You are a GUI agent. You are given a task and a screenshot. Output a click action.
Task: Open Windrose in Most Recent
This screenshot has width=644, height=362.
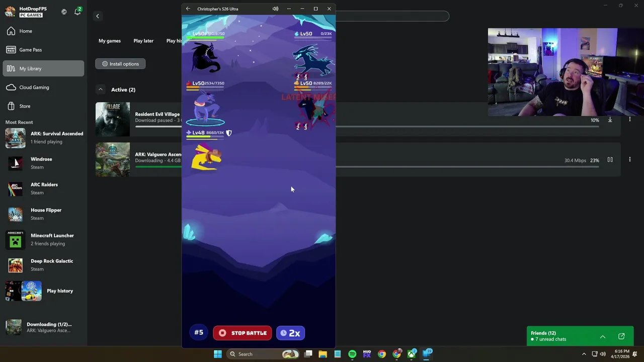tap(43, 163)
